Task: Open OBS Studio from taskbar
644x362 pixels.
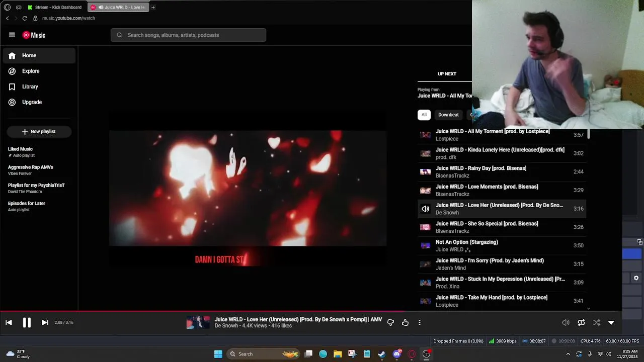Action: (x=426, y=354)
